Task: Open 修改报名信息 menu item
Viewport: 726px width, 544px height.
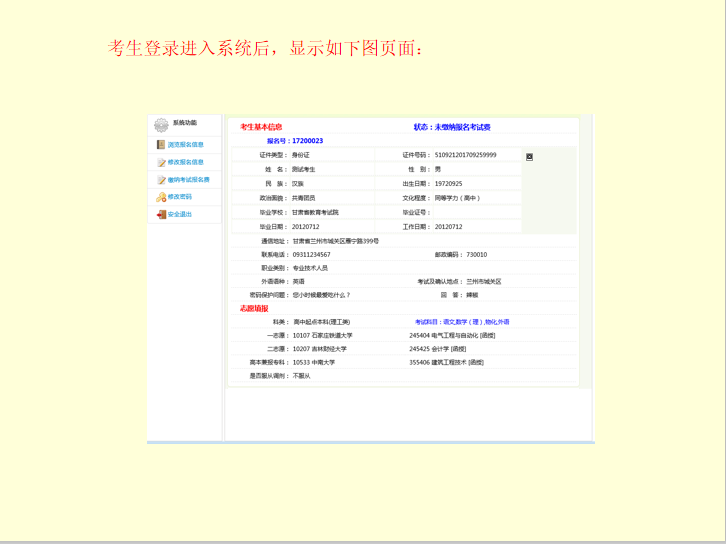Action: click(x=186, y=162)
